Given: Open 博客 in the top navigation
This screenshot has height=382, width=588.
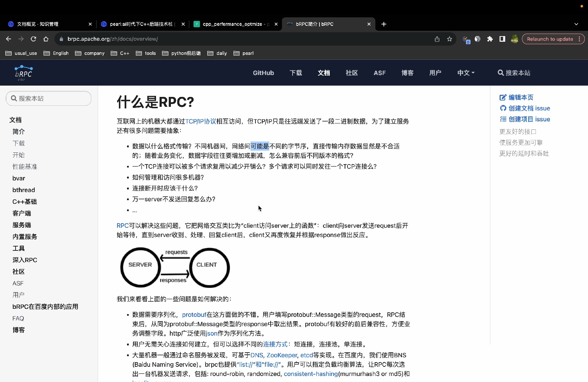Looking at the screenshot, I should click(x=408, y=73).
